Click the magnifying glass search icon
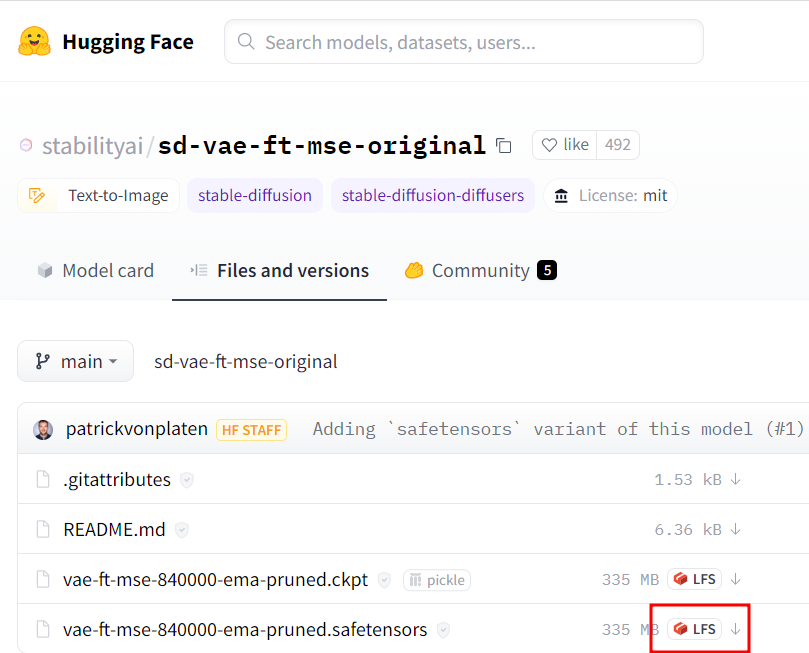Image resolution: width=809 pixels, height=653 pixels. [x=246, y=42]
